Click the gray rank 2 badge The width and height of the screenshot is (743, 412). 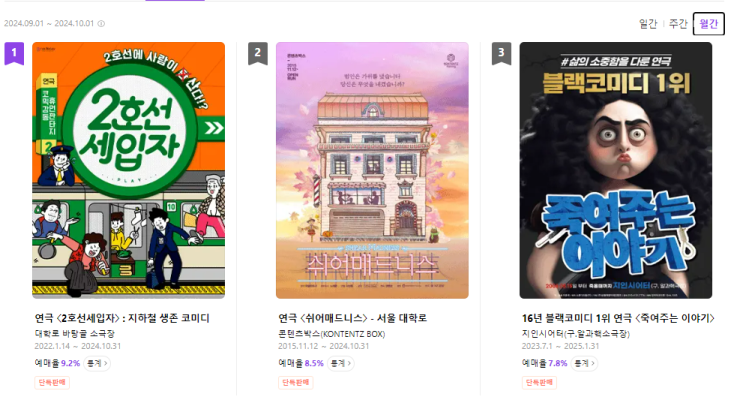click(x=258, y=53)
